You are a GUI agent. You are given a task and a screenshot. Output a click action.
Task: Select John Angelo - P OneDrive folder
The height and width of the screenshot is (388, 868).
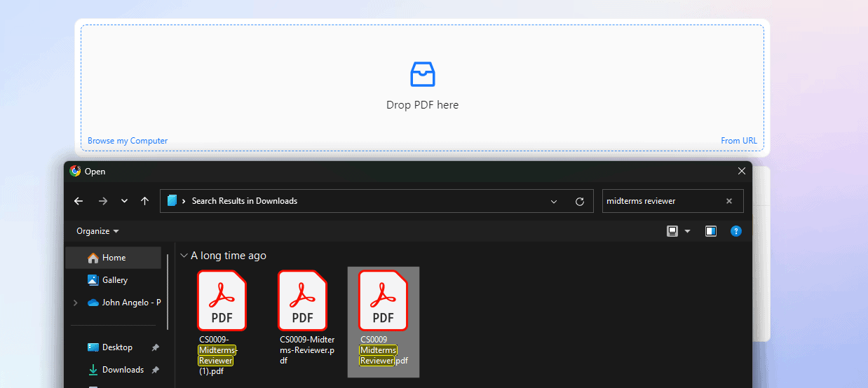(123, 303)
